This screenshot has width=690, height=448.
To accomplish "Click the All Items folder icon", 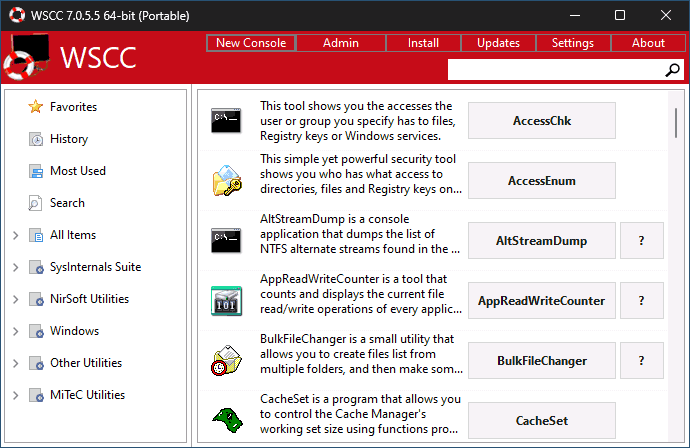I will [x=36, y=235].
